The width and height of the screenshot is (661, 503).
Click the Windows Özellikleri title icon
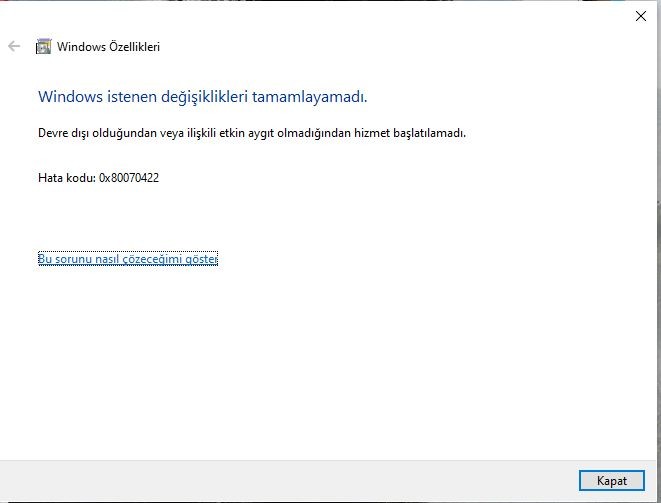(x=43, y=46)
